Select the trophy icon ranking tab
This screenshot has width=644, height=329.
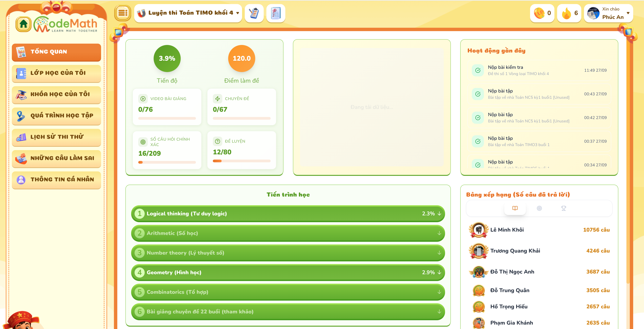(x=564, y=208)
